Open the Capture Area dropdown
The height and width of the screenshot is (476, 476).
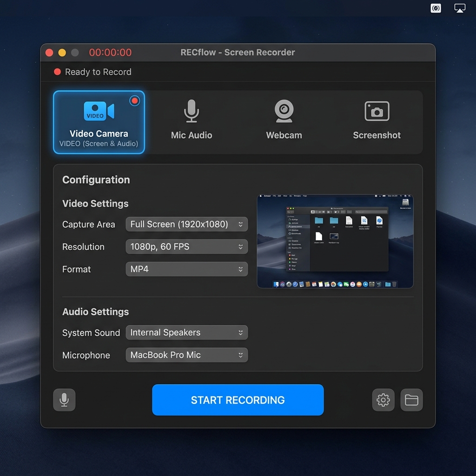click(x=187, y=225)
